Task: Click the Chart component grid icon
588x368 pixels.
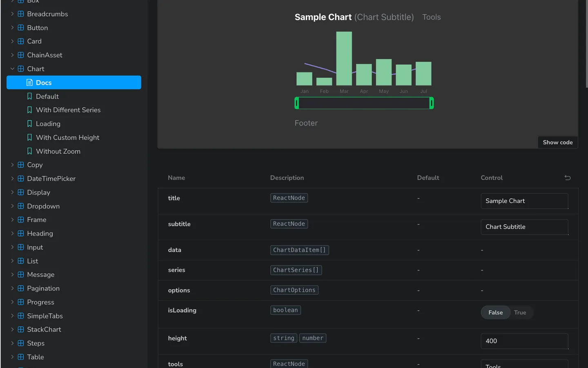Action: click(21, 69)
